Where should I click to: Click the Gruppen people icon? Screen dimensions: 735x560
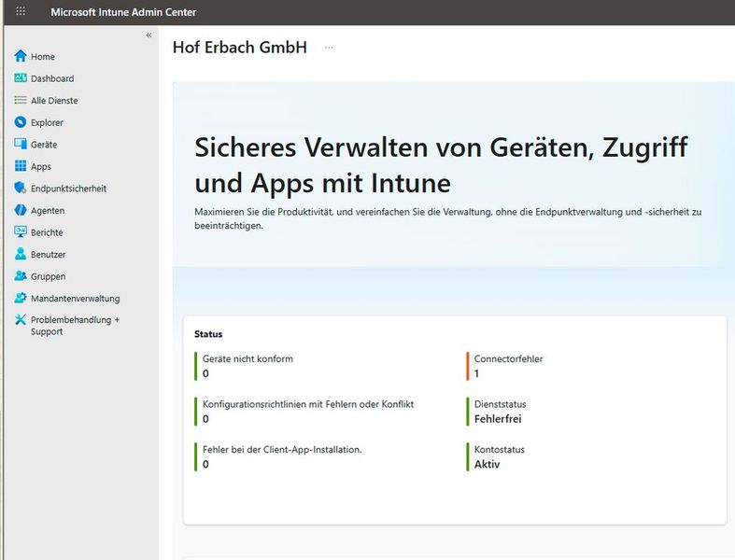[21, 276]
